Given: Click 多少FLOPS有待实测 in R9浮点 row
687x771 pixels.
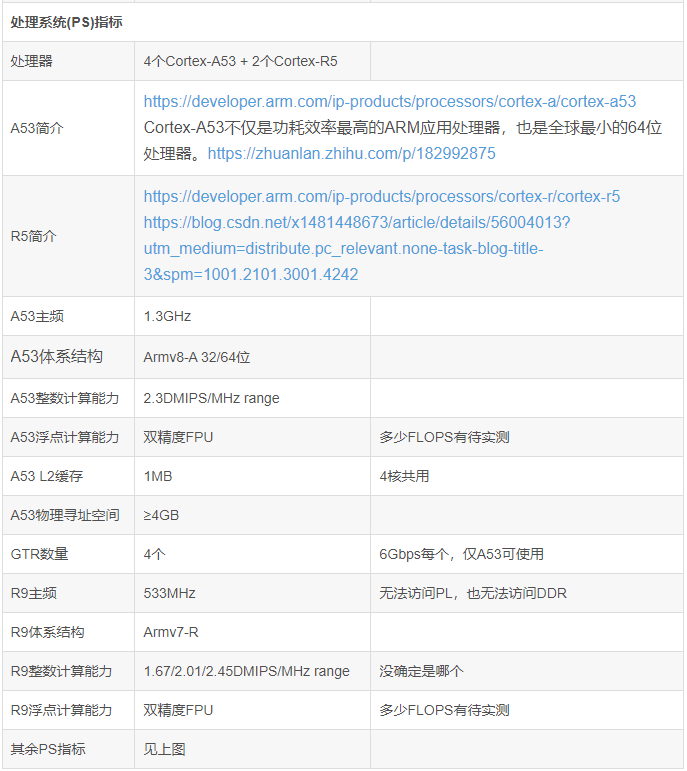Looking at the screenshot, I should [x=444, y=710].
